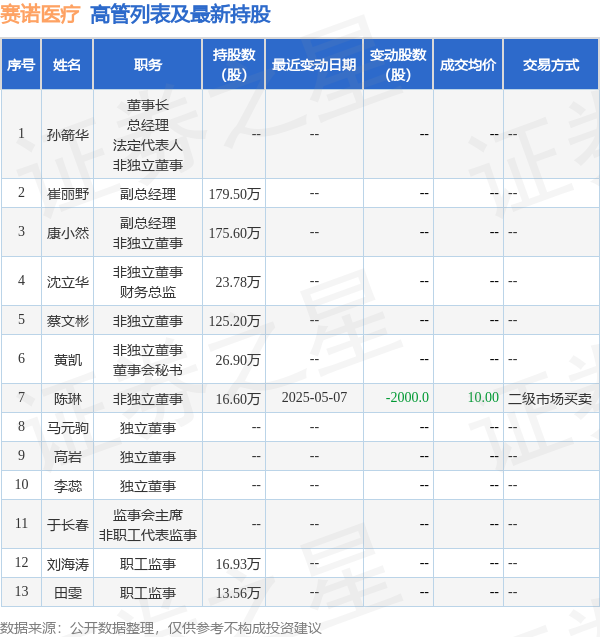Click the 175.60万 shareholding value
600x637 pixels.
pyautogui.click(x=234, y=233)
